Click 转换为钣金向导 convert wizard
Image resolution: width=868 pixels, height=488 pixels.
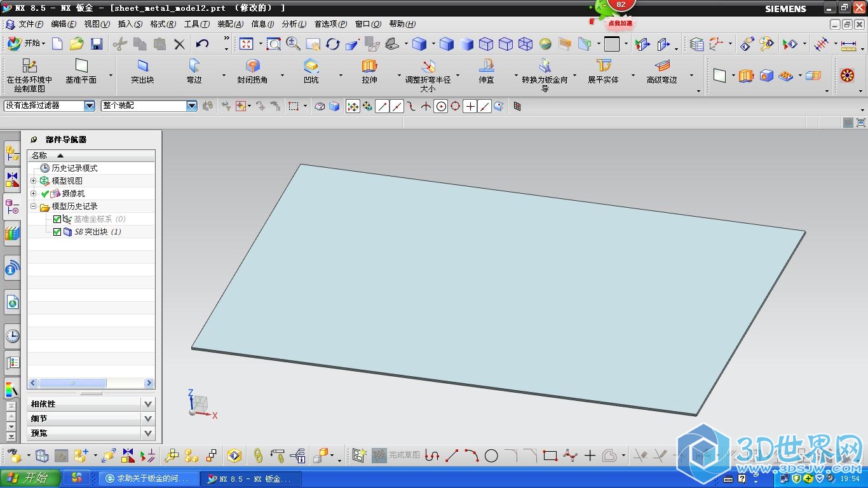545,76
